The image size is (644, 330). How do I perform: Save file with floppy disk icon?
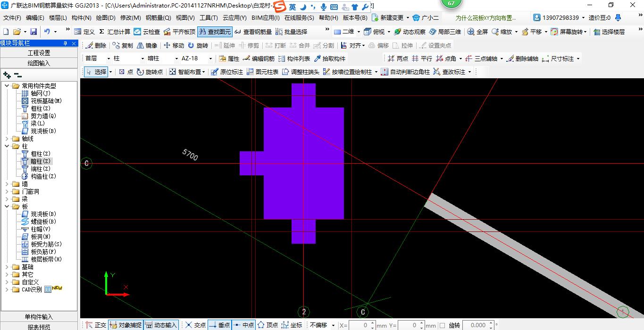coord(33,32)
